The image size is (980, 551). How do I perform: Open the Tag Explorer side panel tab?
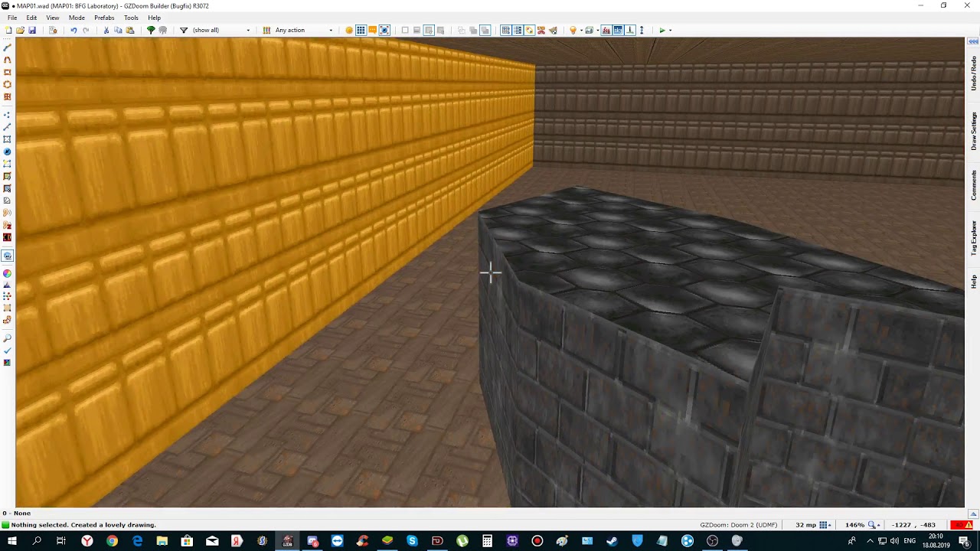(974, 238)
